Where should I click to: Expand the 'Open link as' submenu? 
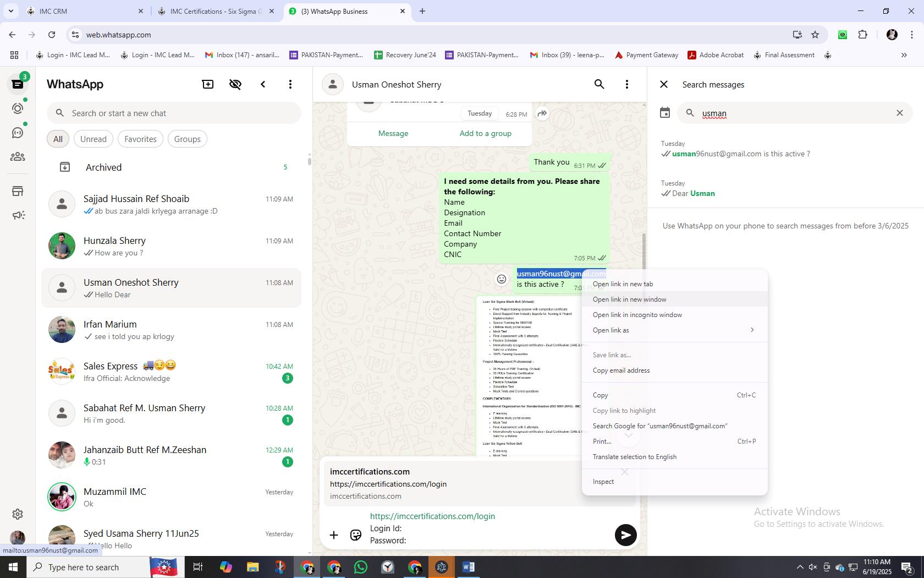pyautogui.click(x=674, y=330)
